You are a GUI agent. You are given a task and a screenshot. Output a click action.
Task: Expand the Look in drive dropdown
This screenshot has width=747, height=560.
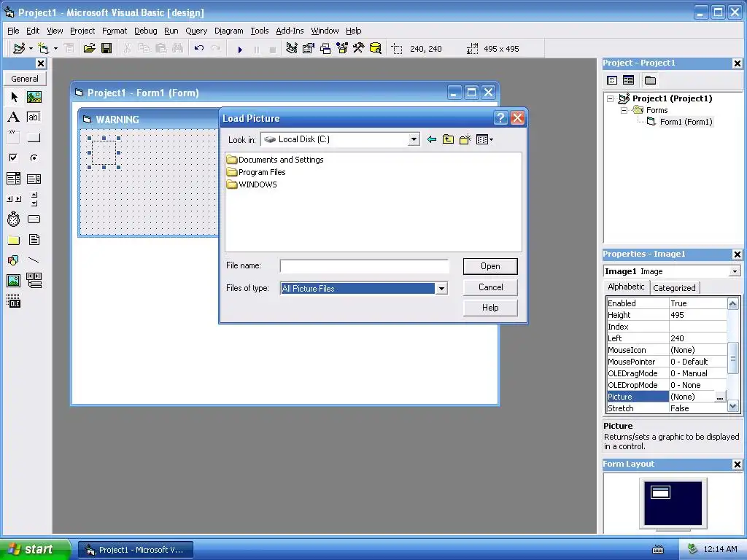pyautogui.click(x=414, y=139)
